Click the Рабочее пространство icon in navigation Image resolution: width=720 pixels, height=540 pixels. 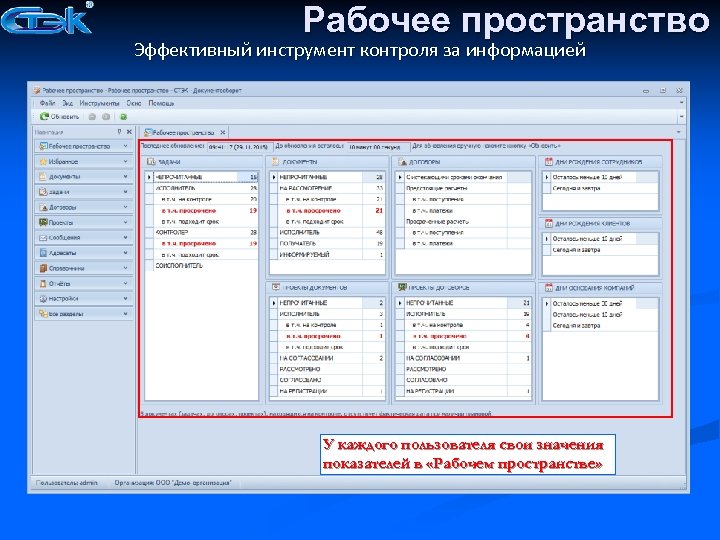click(43, 146)
